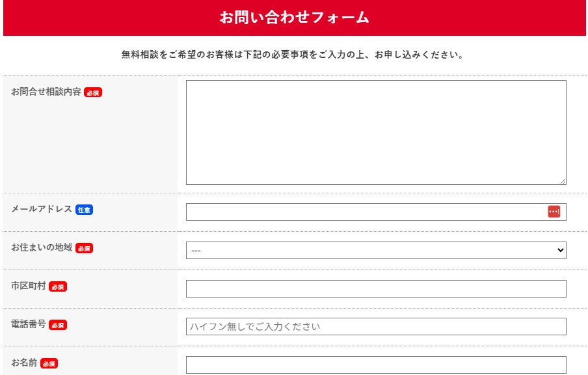Click the blue 任意 badge beside メールアドレス
588x375 pixels.
pos(84,210)
